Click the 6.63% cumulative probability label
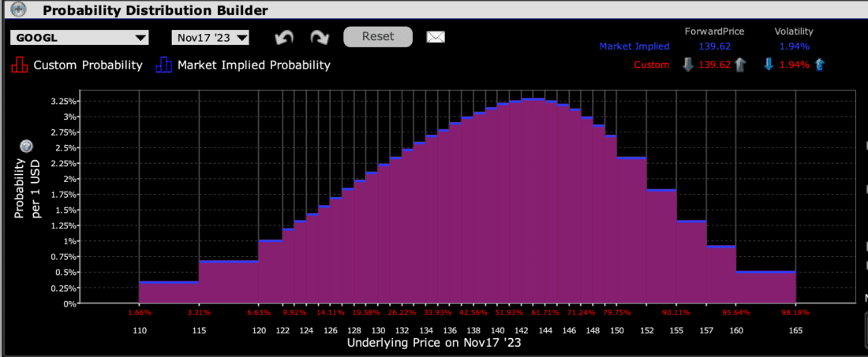The height and width of the screenshot is (357, 868). 259,313
